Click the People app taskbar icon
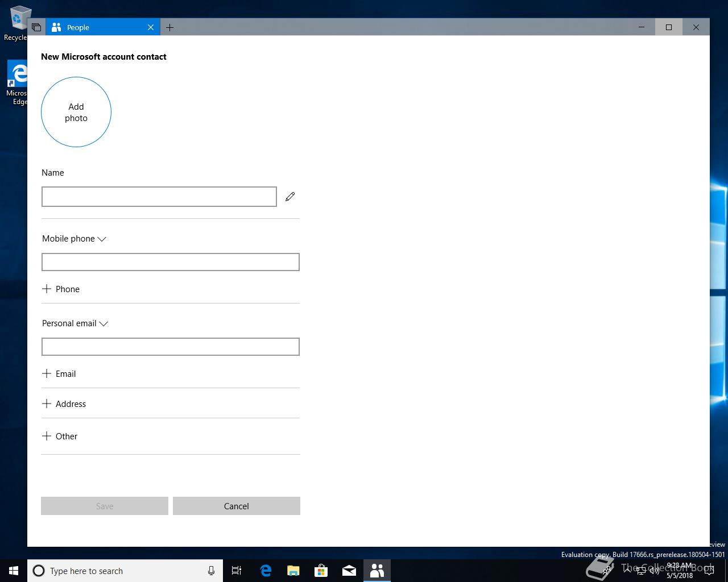This screenshot has width=728, height=582. pos(377,571)
